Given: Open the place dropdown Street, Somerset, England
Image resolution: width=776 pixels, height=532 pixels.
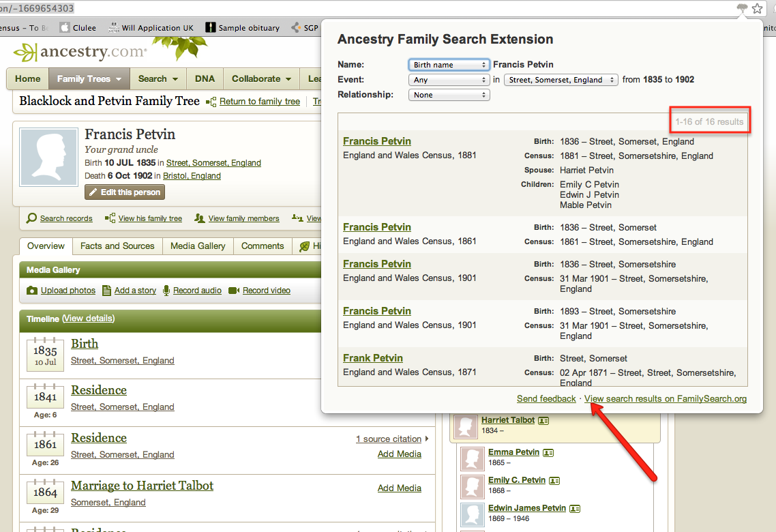Looking at the screenshot, I should (x=561, y=80).
